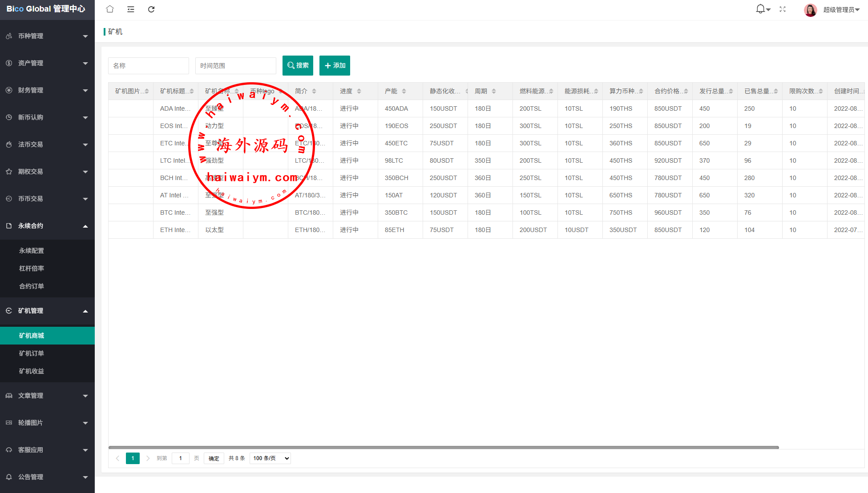Click the horizontal table scrollbar
The height and width of the screenshot is (493, 868).
pyautogui.click(x=443, y=447)
